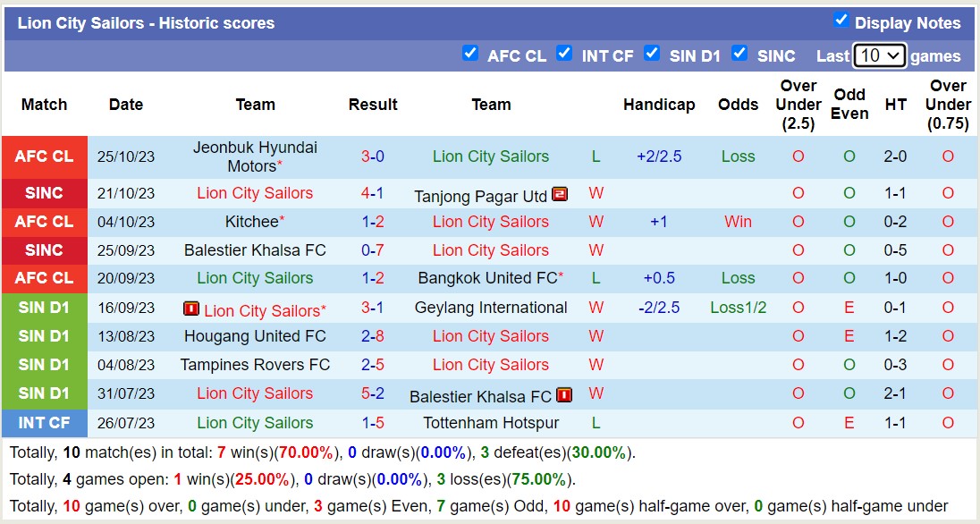Click the Tampines Rovers FC team link

[x=255, y=365]
